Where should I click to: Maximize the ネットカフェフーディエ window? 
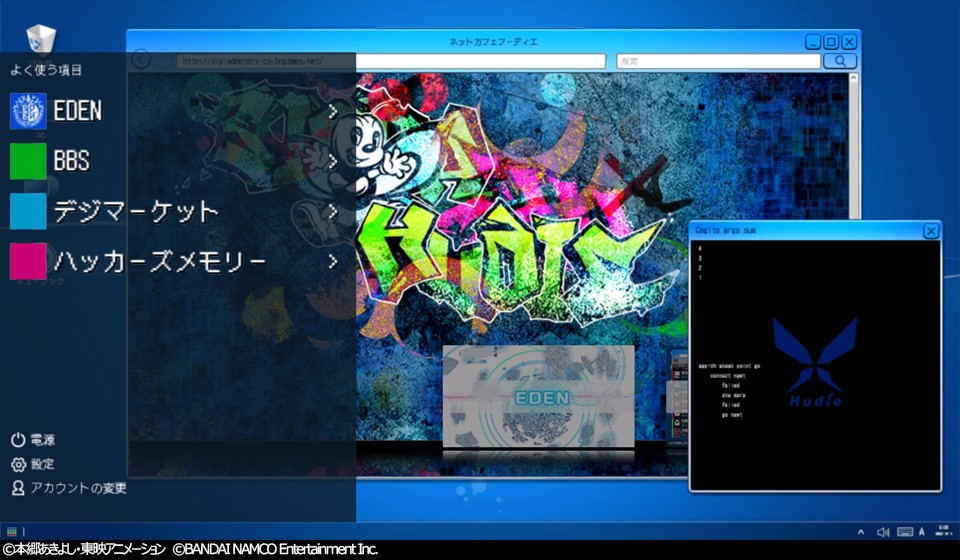pos(831,42)
